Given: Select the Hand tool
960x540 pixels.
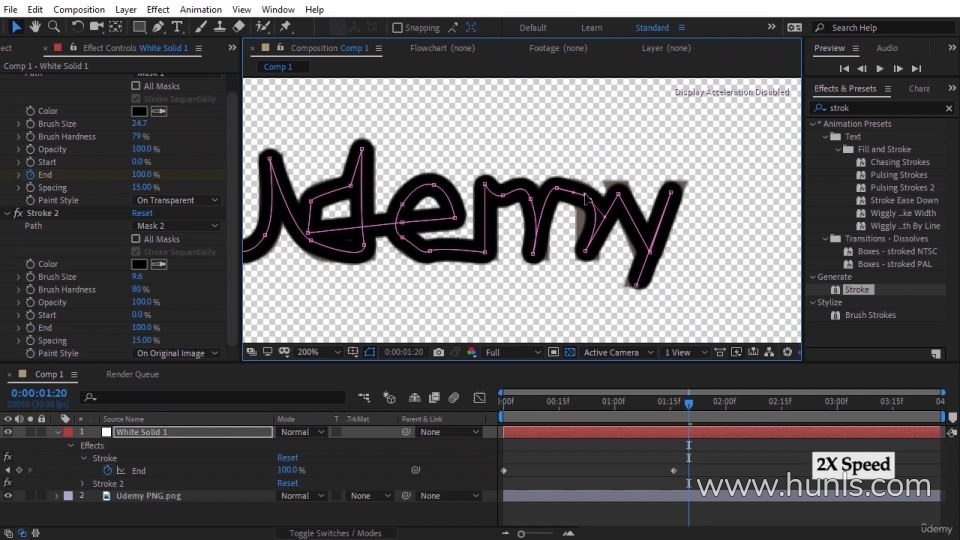Looking at the screenshot, I should (x=35, y=27).
